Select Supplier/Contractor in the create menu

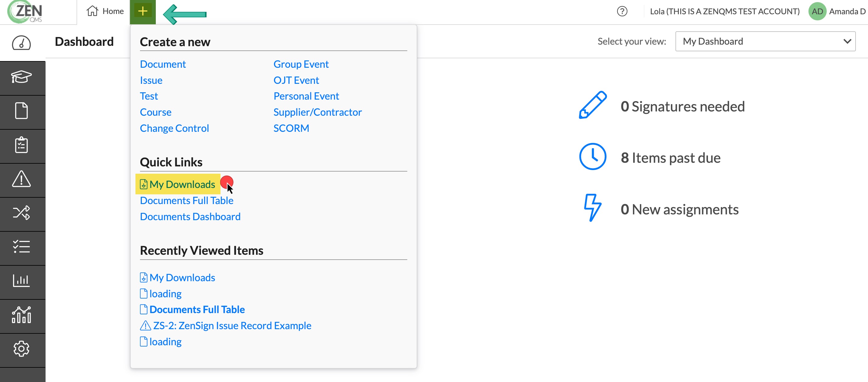coord(317,112)
